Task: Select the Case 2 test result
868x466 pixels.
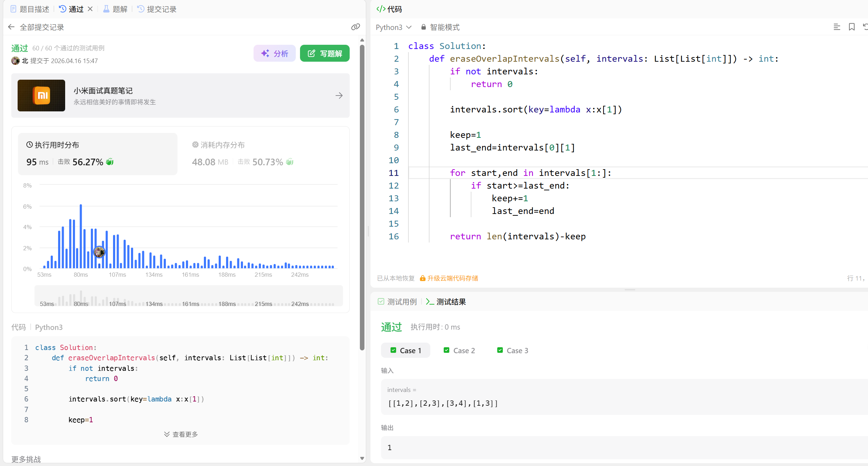Action: pyautogui.click(x=459, y=350)
